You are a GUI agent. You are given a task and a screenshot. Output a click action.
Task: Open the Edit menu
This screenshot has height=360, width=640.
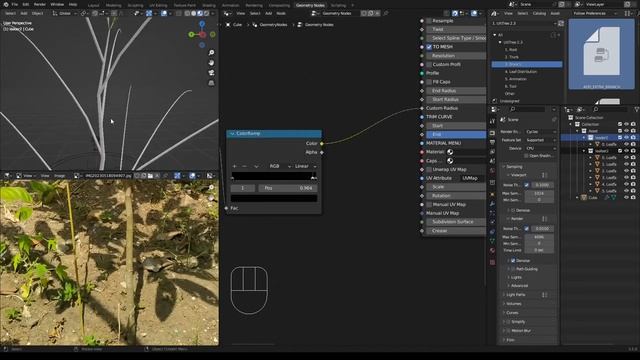click(26, 4)
